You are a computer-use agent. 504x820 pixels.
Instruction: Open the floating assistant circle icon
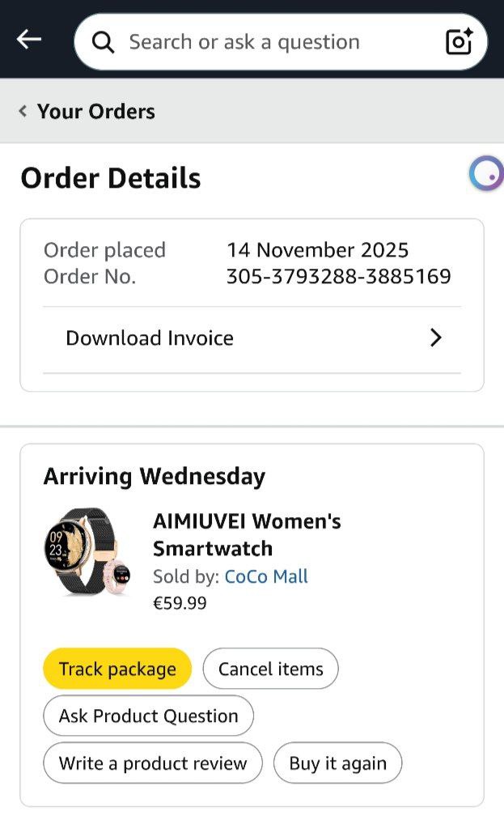(x=486, y=173)
